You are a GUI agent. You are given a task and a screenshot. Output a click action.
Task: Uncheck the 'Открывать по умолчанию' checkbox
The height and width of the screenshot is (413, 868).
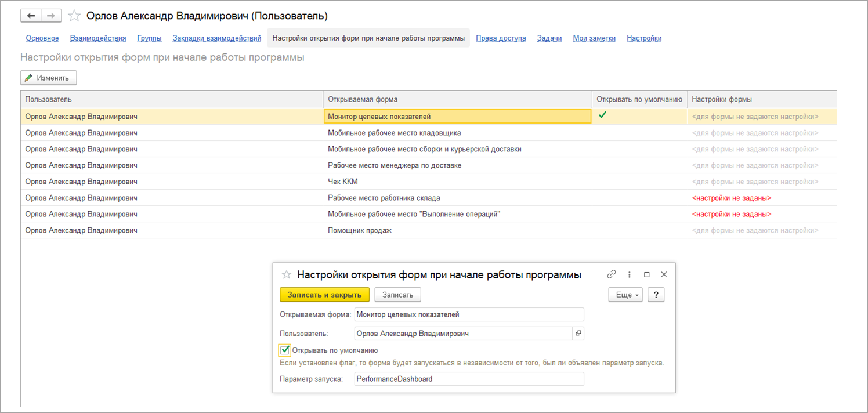click(285, 350)
